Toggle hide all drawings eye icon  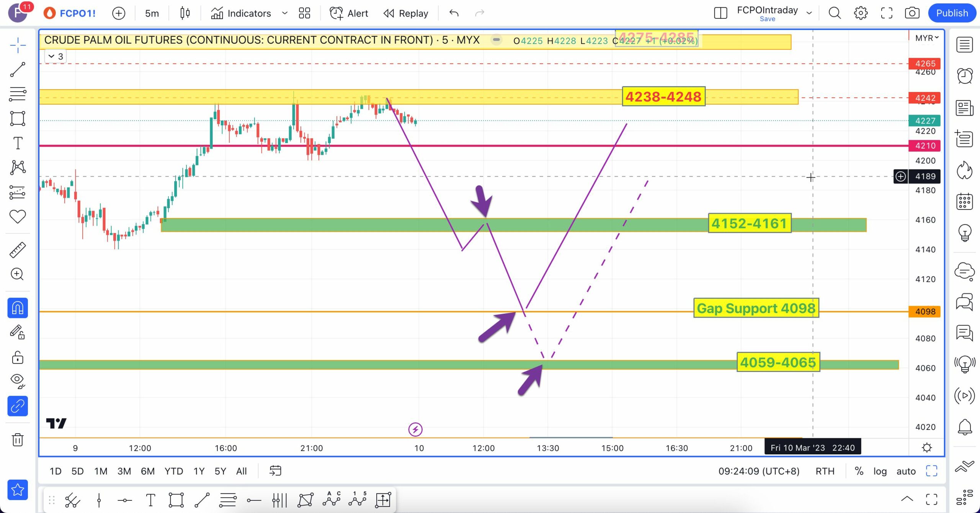pyautogui.click(x=18, y=380)
